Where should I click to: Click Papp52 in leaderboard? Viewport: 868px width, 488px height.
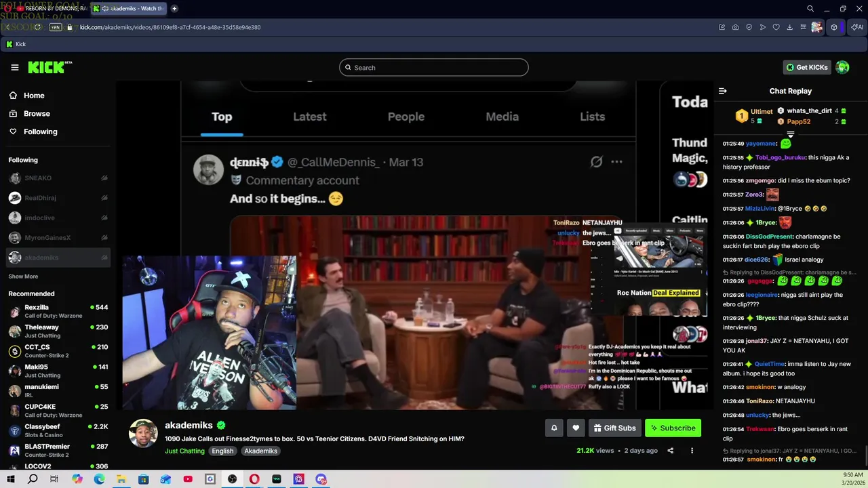pyautogui.click(x=799, y=121)
